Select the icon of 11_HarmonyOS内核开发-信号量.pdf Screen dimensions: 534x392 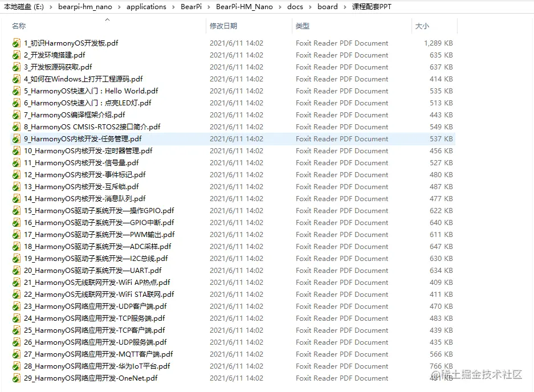click(x=17, y=163)
